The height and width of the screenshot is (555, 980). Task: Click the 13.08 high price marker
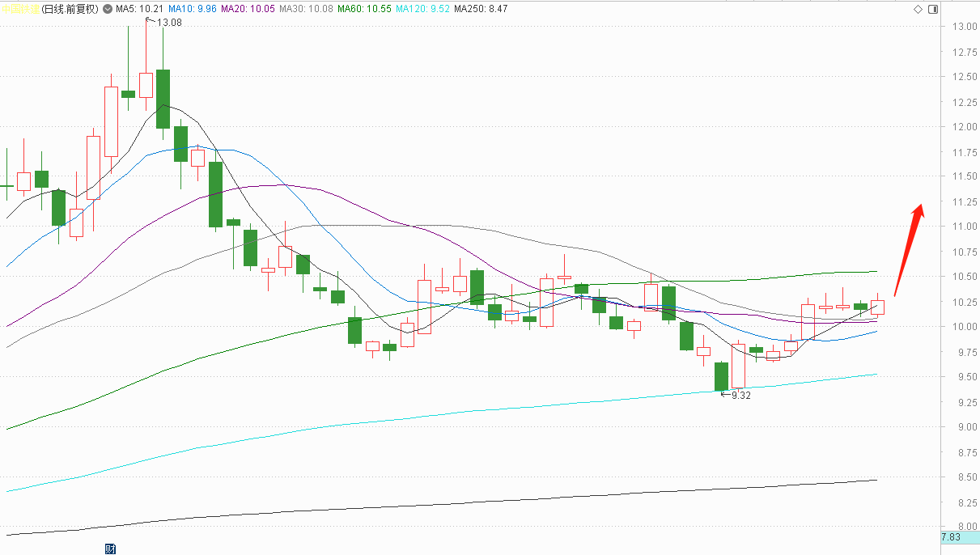168,23
